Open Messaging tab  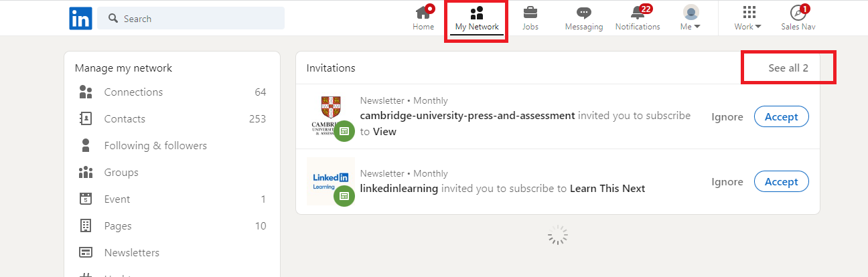[x=584, y=18]
